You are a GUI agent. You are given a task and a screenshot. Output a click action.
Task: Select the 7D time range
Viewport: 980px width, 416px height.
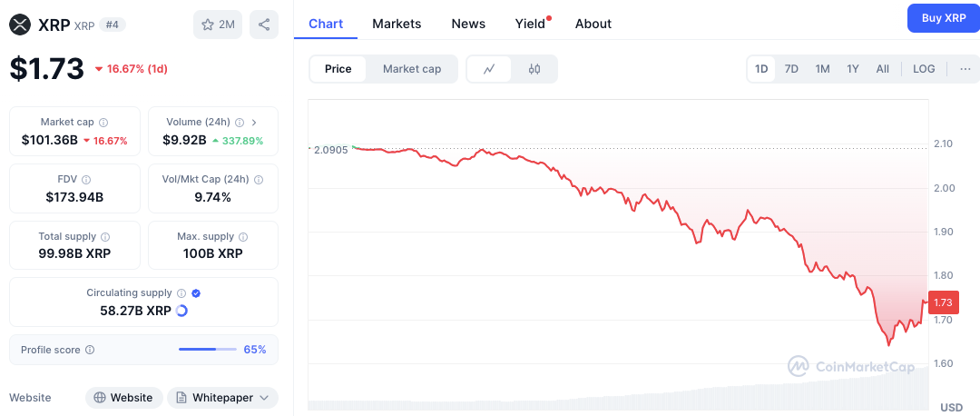pyautogui.click(x=791, y=69)
